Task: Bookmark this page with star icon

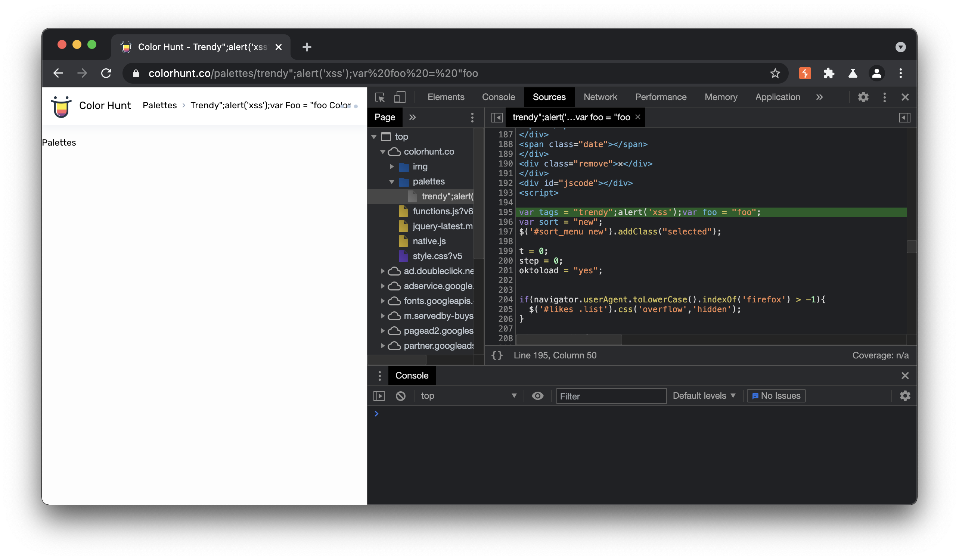Action: point(775,73)
